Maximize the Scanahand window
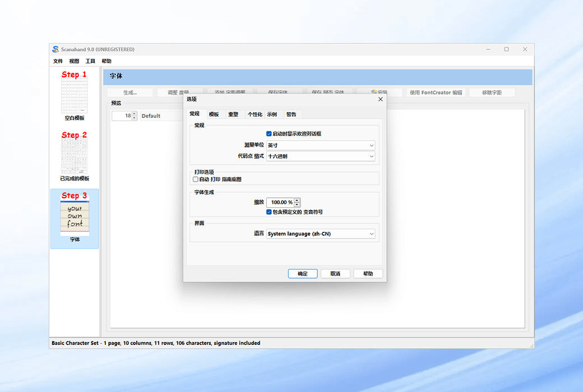 click(506, 49)
